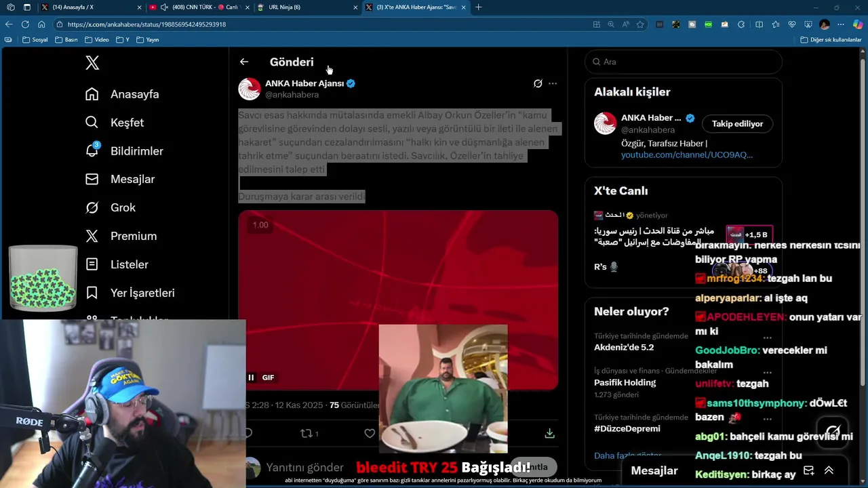The width and height of the screenshot is (868, 488).
Task: Open the #DüzceDepremi trend
Action: pyautogui.click(x=627, y=428)
